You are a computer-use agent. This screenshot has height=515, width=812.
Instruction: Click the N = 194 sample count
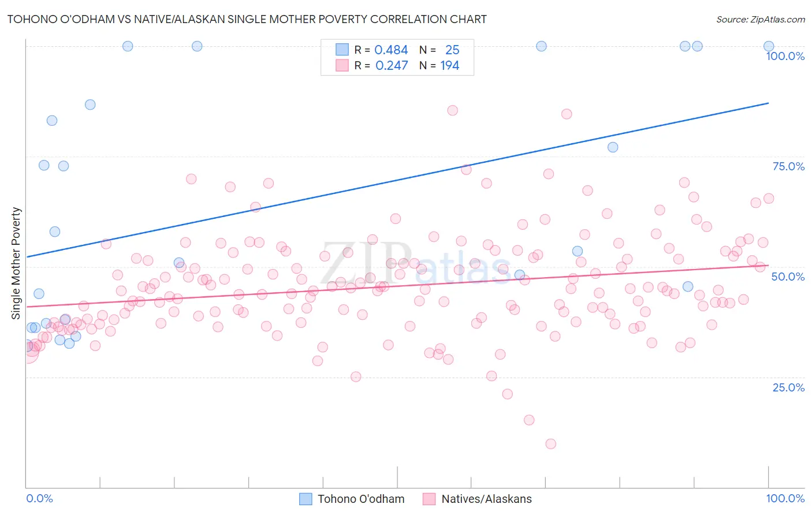(439, 65)
